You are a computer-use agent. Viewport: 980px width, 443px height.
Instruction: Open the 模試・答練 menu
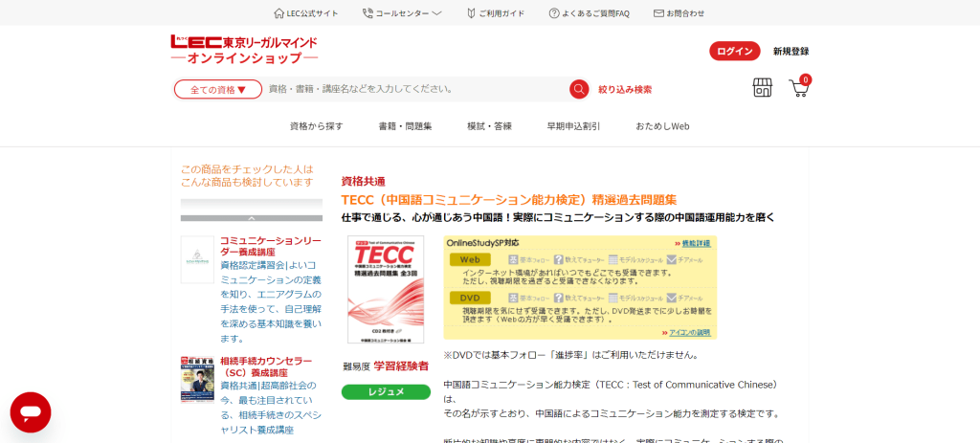[x=489, y=126]
